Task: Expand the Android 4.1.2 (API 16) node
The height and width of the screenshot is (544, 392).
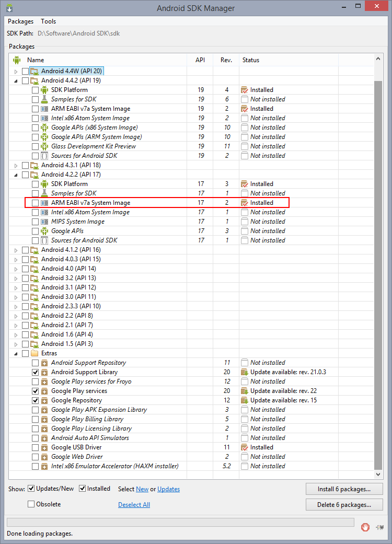Action: pyautogui.click(x=16, y=250)
